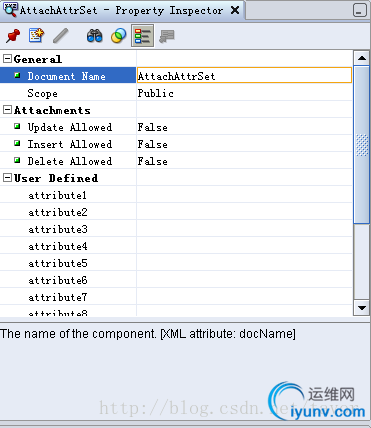Close the Property Inspector tab
371x428 pixels.
[235, 10]
